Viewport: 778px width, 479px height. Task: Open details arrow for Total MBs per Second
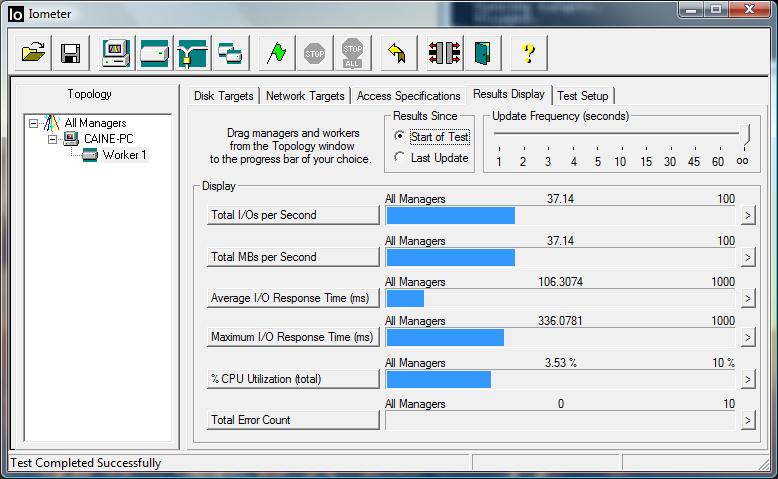tap(748, 257)
